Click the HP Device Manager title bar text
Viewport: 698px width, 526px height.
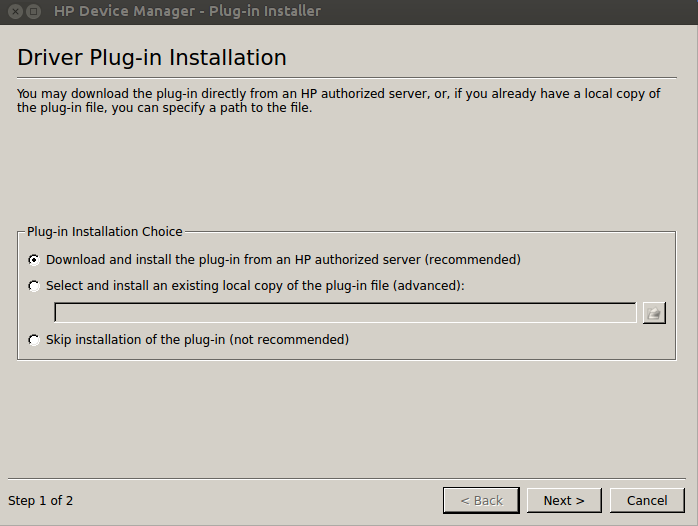pos(187,11)
